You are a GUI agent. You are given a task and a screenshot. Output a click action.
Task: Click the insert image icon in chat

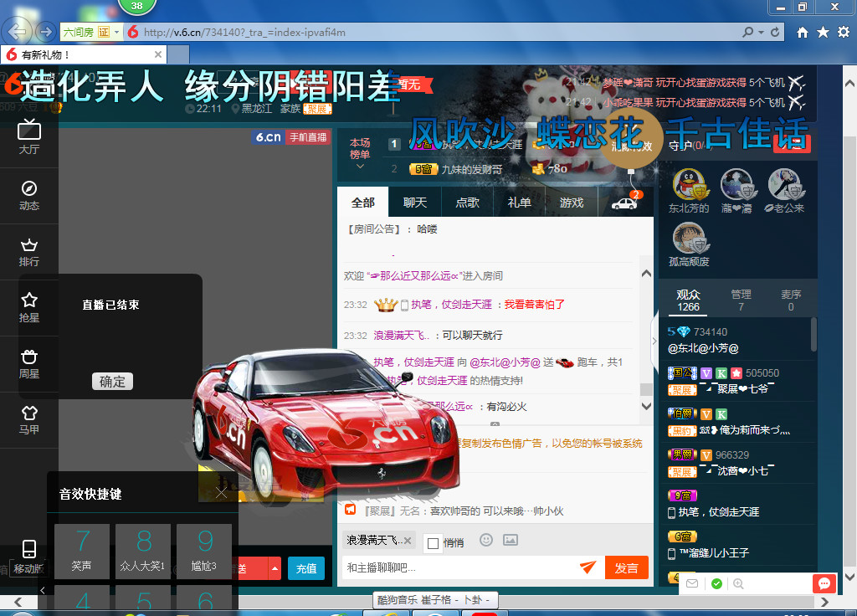click(511, 541)
